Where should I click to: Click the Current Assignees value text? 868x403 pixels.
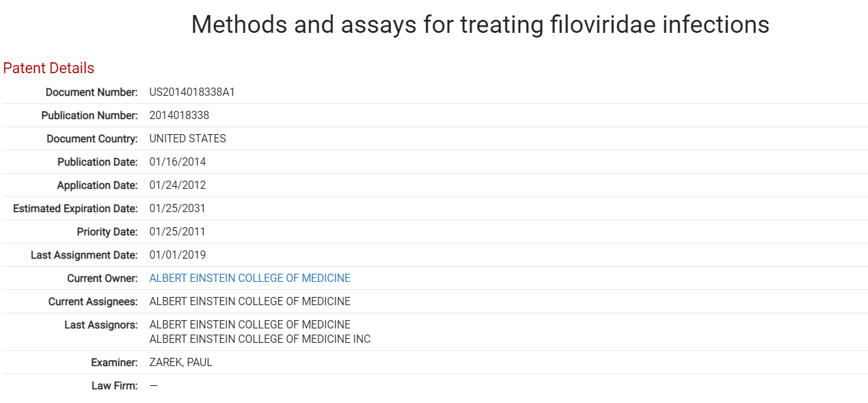click(x=249, y=302)
